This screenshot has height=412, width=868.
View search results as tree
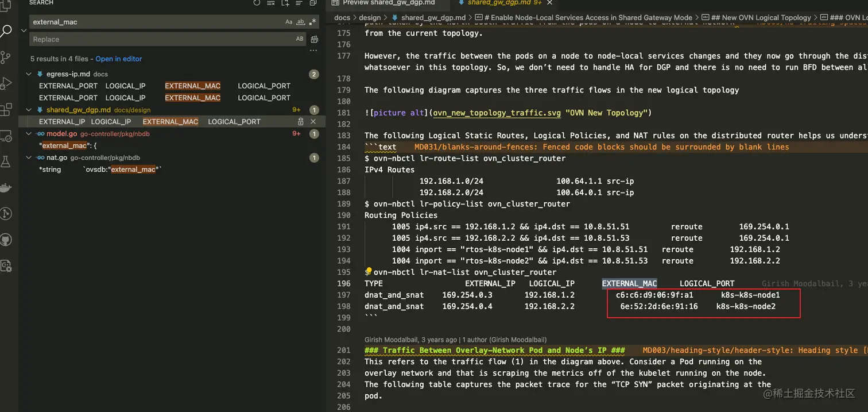click(299, 3)
